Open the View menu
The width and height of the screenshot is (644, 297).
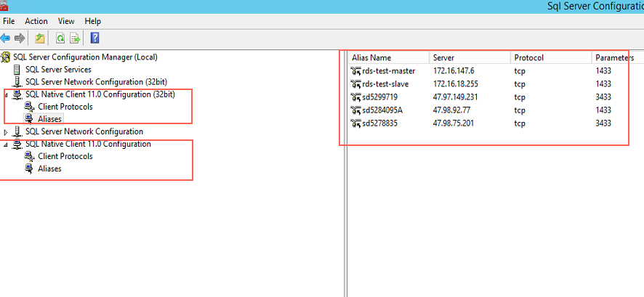click(x=66, y=21)
